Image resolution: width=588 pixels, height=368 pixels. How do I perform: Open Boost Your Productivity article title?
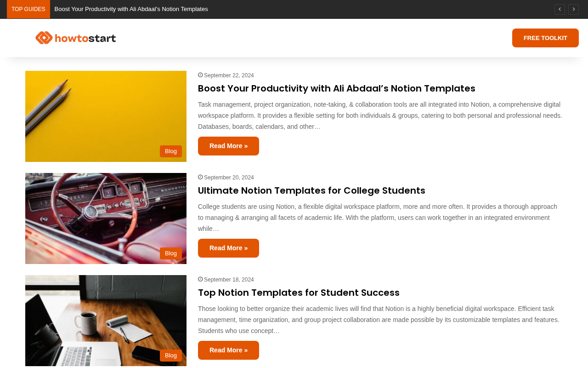[x=337, y=88]
